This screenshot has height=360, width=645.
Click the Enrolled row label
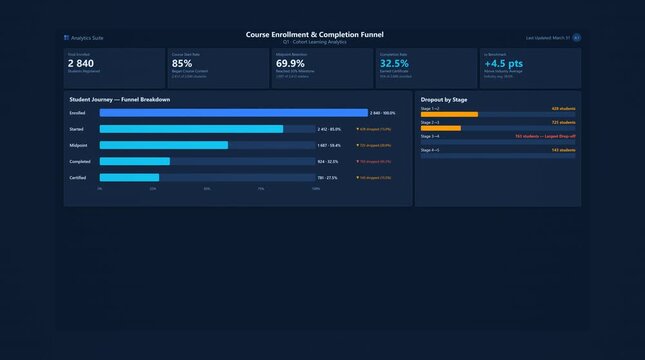pyautogui.click(x=77, y=113)
